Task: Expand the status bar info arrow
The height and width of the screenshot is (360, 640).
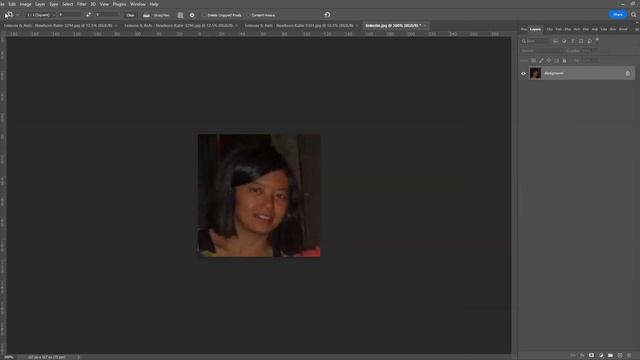Action: click(x=79, y=357)
